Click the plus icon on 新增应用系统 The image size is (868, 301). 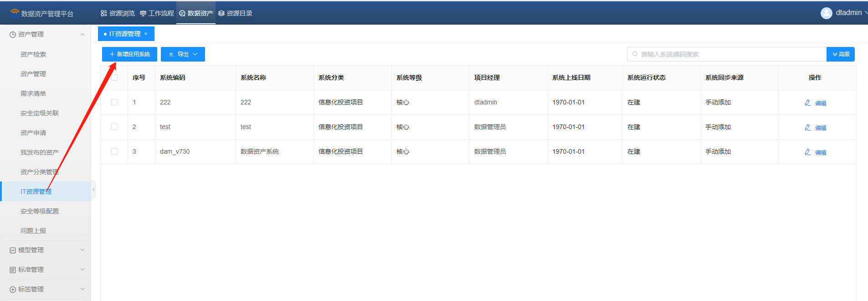click(x=112, y=54)
